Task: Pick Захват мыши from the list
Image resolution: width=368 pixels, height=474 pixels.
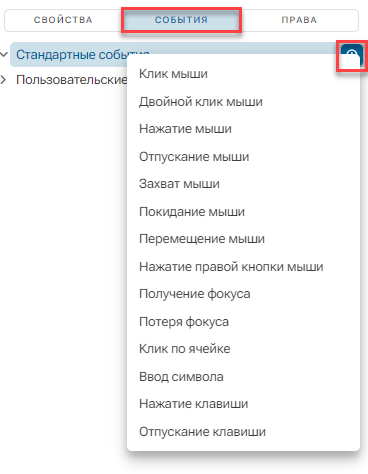Action: (x=243, y=184)
